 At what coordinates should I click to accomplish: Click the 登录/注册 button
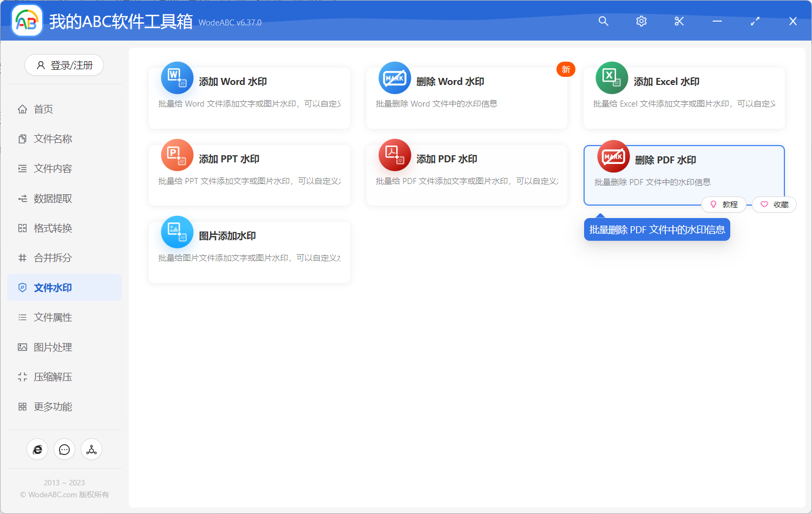pos(64,65)
